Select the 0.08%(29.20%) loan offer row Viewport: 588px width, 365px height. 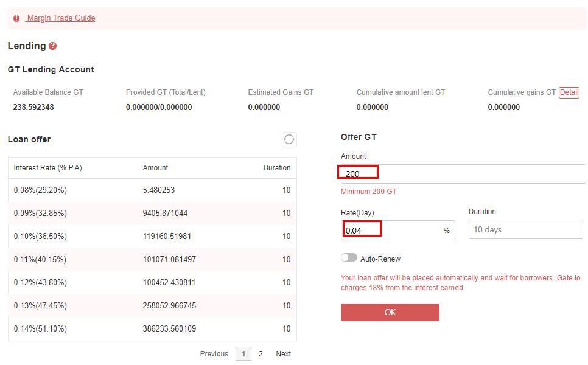[x=152, y=190]
